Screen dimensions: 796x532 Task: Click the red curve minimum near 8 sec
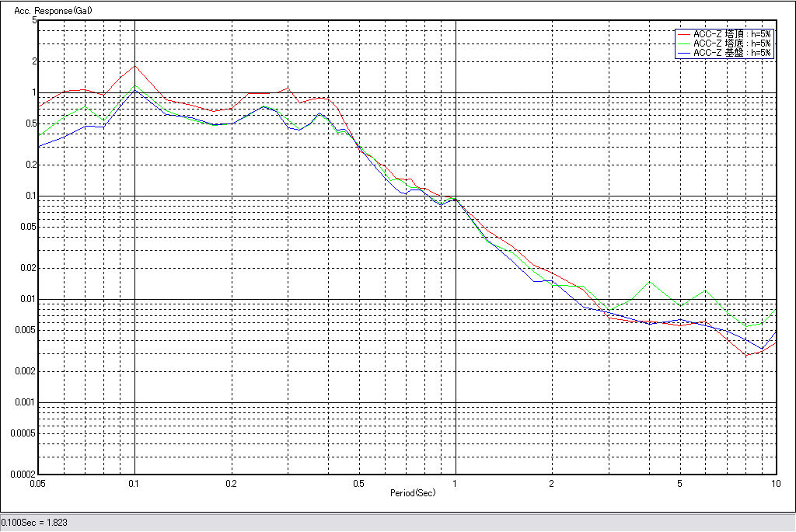pyautogui.click(x=747, y=355)
